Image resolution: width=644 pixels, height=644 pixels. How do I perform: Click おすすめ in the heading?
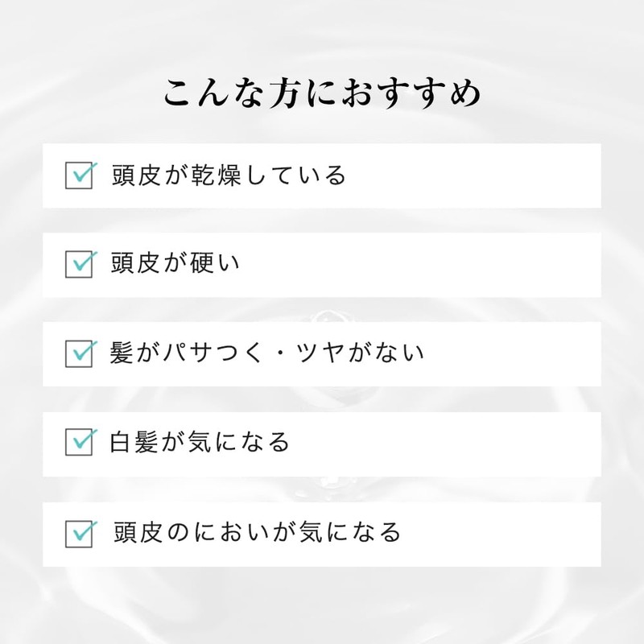click(411, 93)
